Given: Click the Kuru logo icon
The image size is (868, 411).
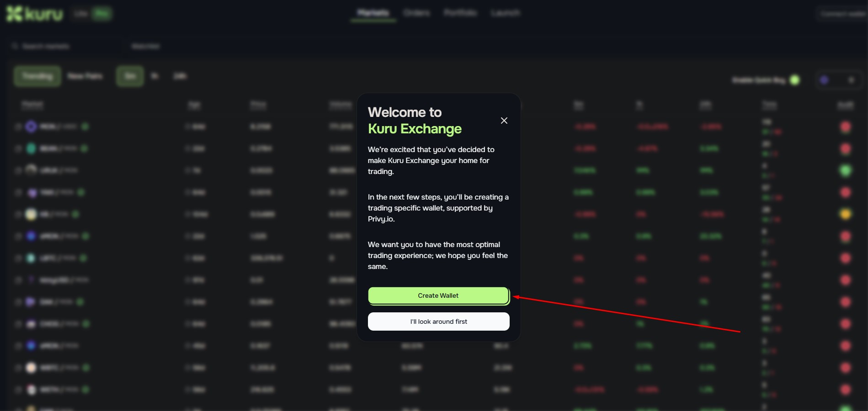Looking at the screenshot, I should pos(14,14).
